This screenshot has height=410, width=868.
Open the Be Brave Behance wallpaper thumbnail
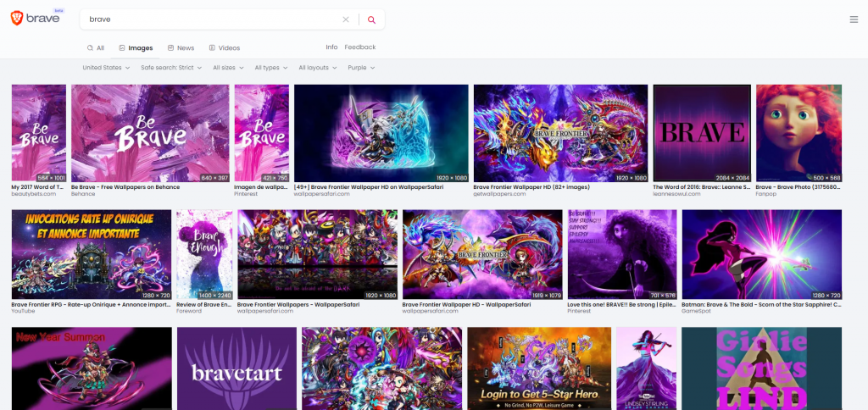150,133
